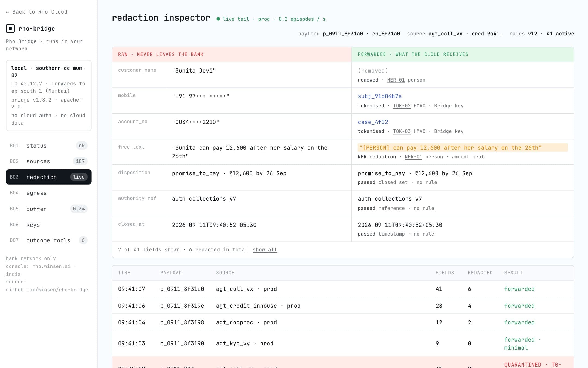Select payload row p_0911_8f3198

[x=343, y=322]
